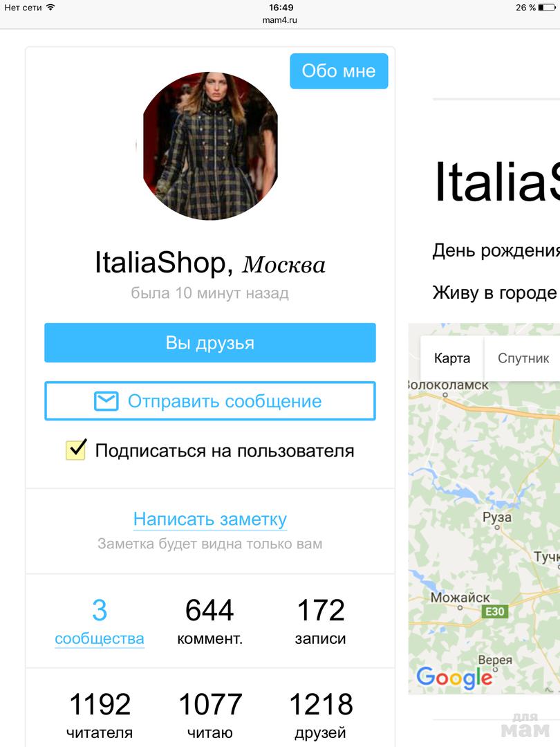Viewport: 560px width, 747px height.
Task: Tap the Wi-Fi icon in status bar
Action: point(50,7)
